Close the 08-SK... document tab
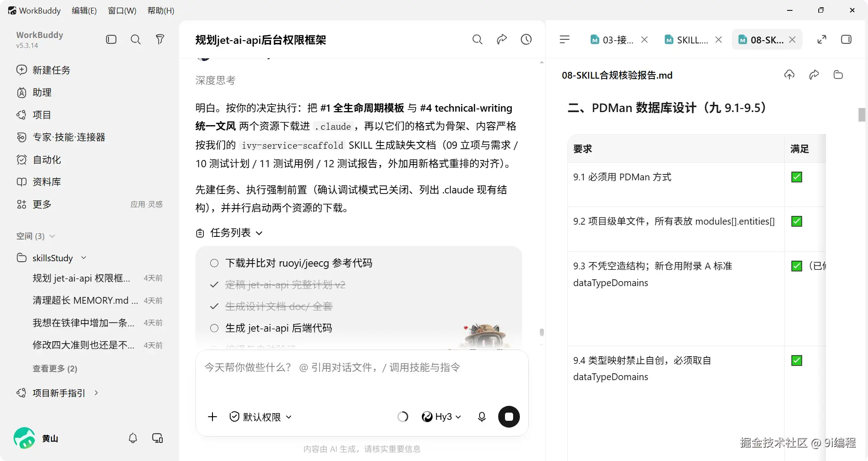Viewport: 868px width, 461px height. point(793,40)
